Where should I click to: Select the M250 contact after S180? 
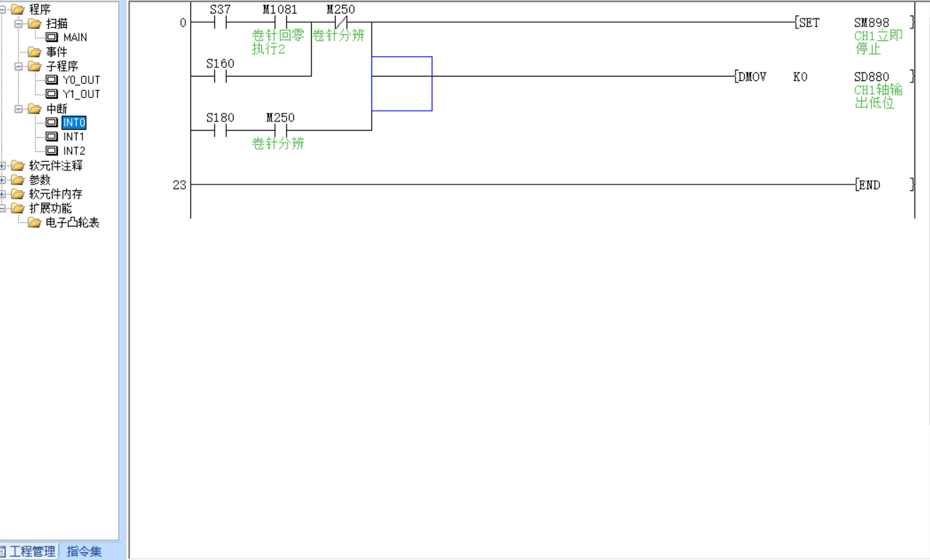tap(280, 130)
